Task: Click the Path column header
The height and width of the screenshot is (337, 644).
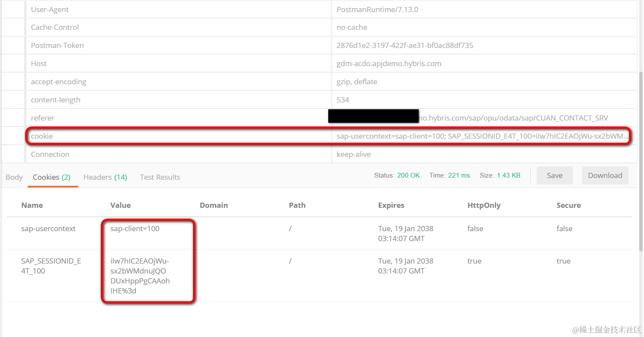Action: [297, 205]
